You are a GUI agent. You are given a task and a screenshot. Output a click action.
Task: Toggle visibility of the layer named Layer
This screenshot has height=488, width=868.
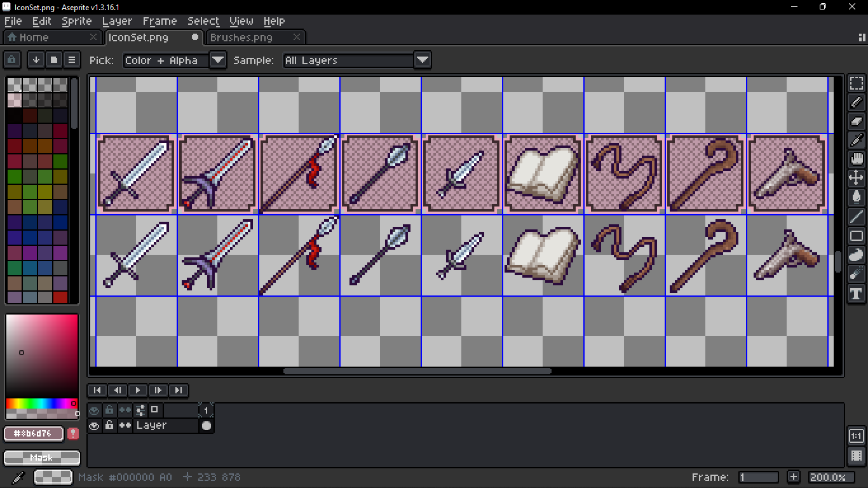click(x=94, y=426)
